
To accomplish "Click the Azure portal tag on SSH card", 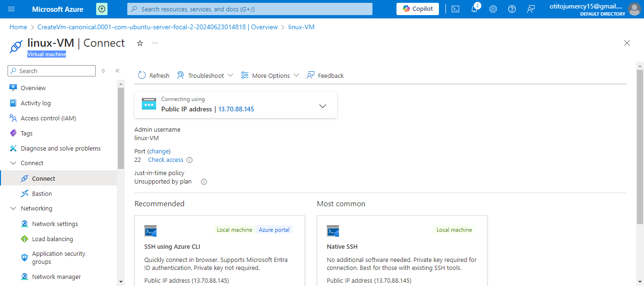I will pos(274,230).
